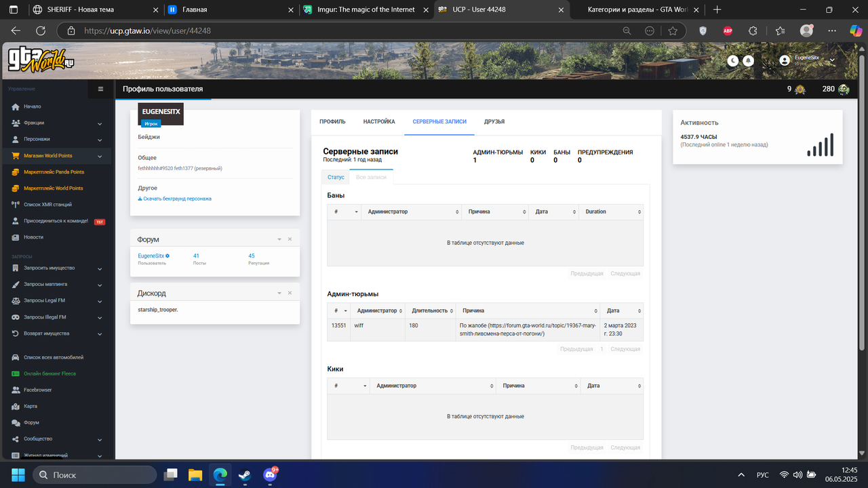Sort admin-jails by Длительность column
Viewport: 868px width, 488px height.
430,310
